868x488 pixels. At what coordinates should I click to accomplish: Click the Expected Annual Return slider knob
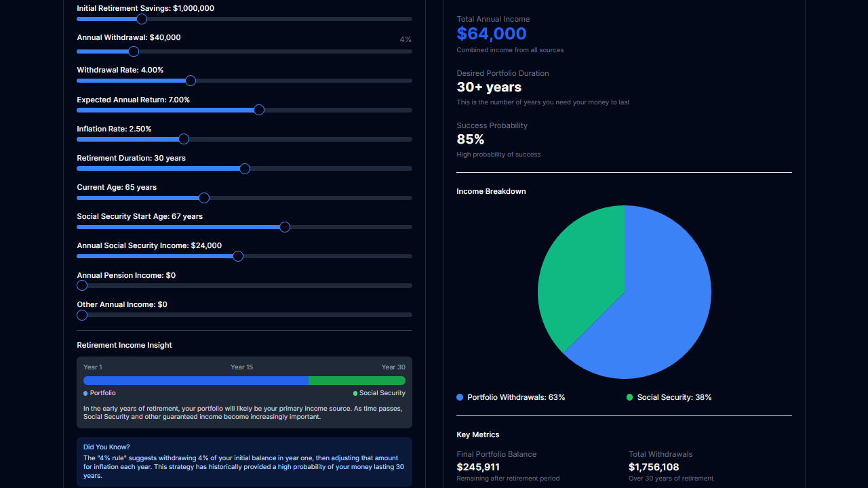point(258,109)
